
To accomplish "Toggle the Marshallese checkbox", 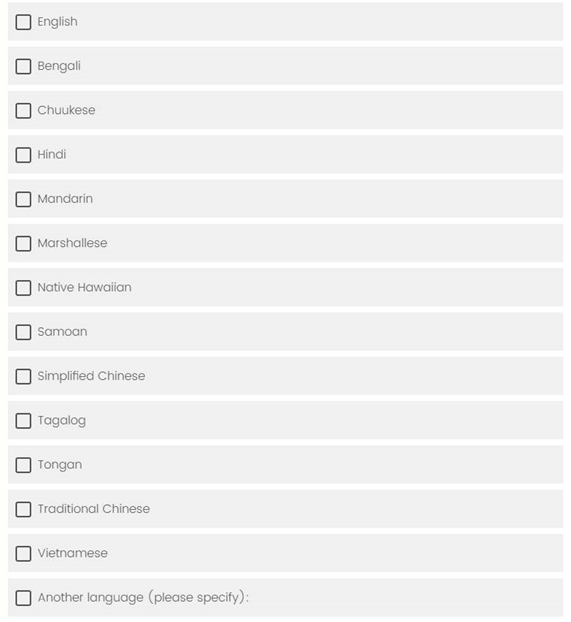I will click(23, 244).
